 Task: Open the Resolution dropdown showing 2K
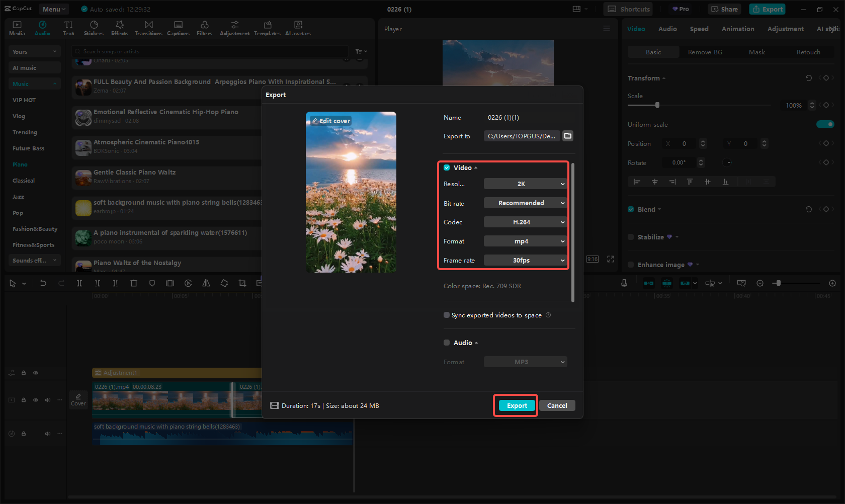point(525,184)
